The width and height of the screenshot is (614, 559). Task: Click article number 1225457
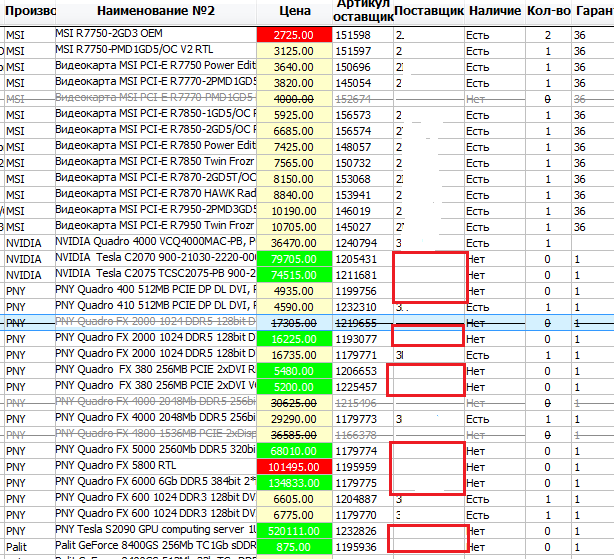click(356, 387)
